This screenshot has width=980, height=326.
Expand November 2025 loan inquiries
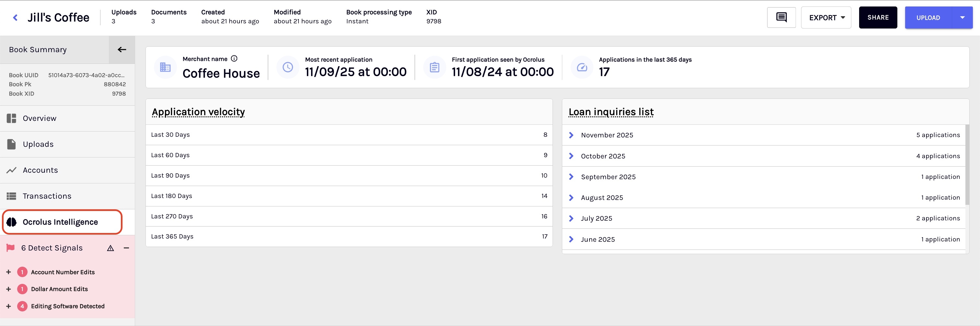pyautogui.click(x=571, y=135)
